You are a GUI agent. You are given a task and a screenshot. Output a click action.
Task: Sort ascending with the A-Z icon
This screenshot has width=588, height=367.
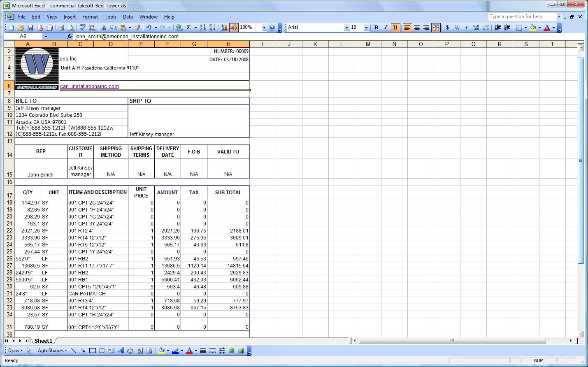tap(202, 28)
